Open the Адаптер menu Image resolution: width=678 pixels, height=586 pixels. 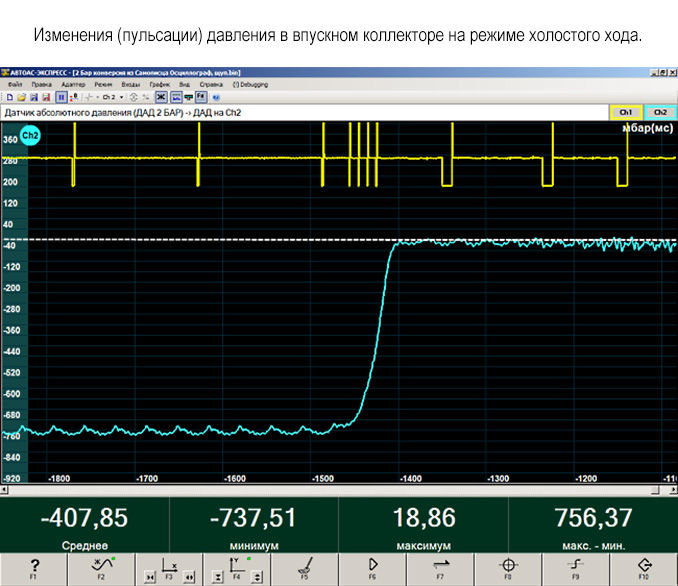tap(73, 84)
